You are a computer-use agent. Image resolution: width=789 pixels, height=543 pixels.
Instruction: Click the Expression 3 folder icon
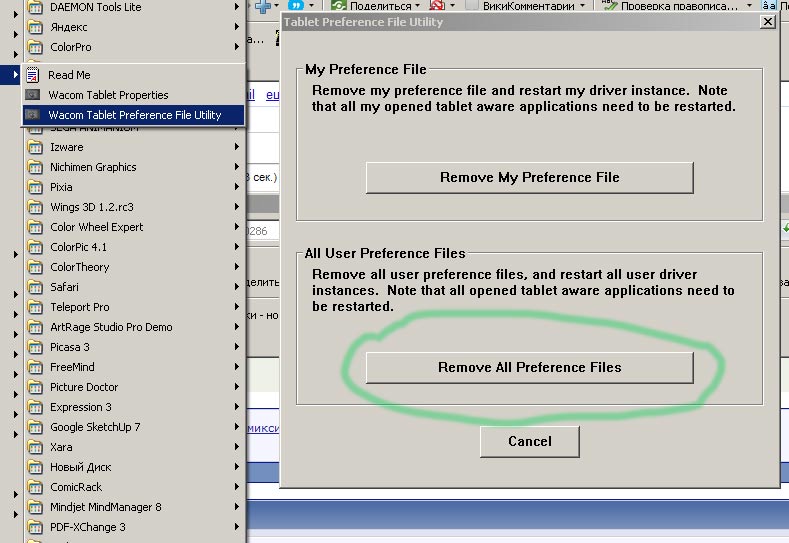coord(35,407)
